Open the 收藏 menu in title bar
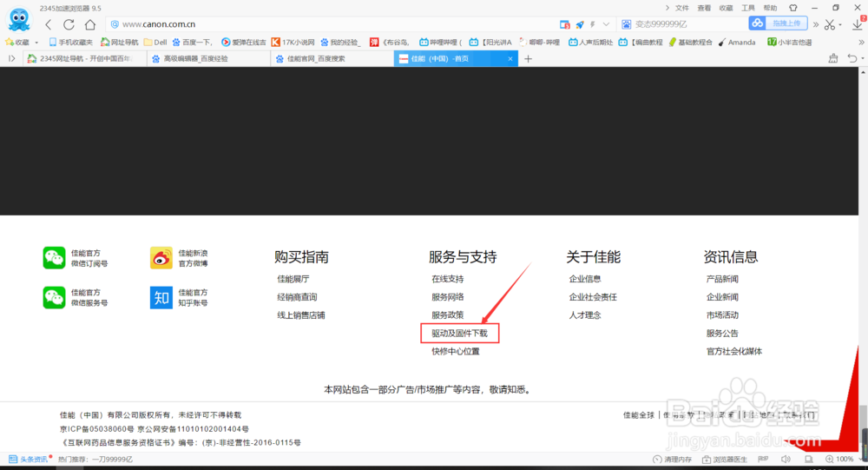The height and width of the screenshot is (470, 868). 726,8
